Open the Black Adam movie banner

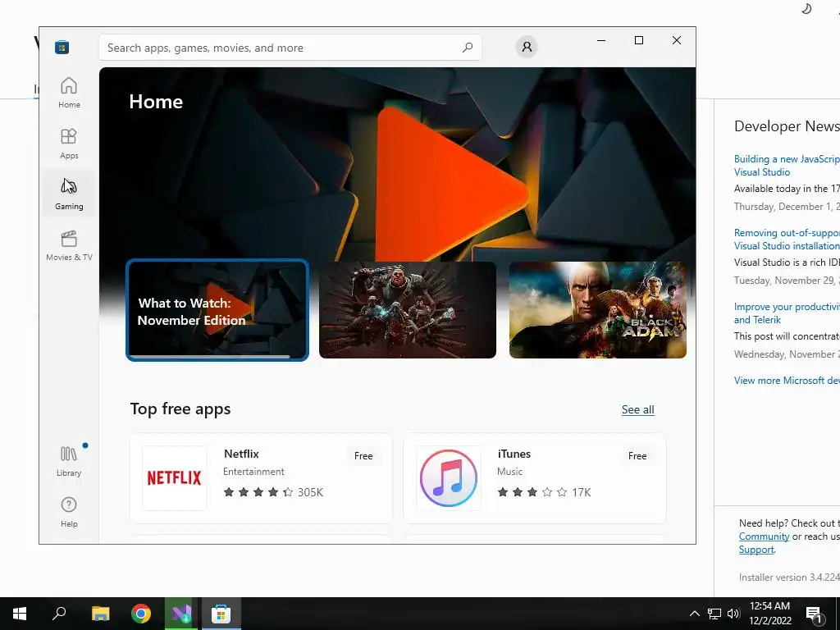(597, 309)
